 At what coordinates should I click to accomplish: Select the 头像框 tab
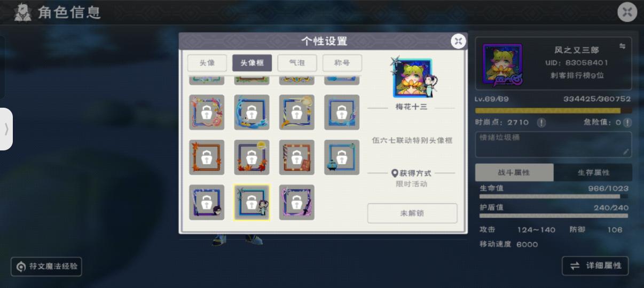(x=252, y=63)
